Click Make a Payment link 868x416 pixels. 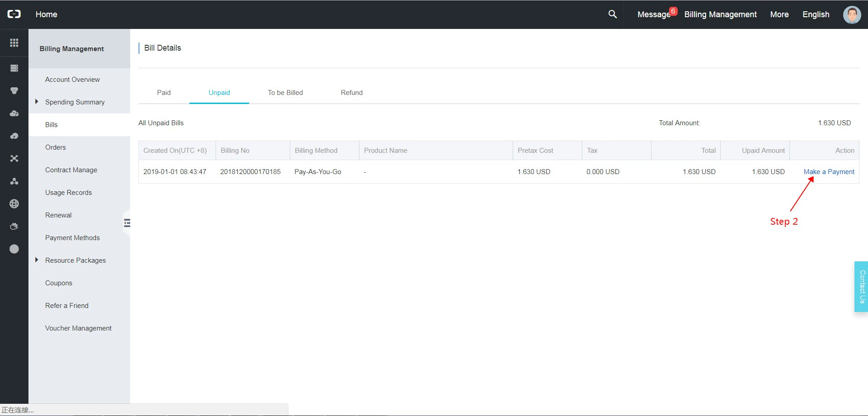coord(829,172)
